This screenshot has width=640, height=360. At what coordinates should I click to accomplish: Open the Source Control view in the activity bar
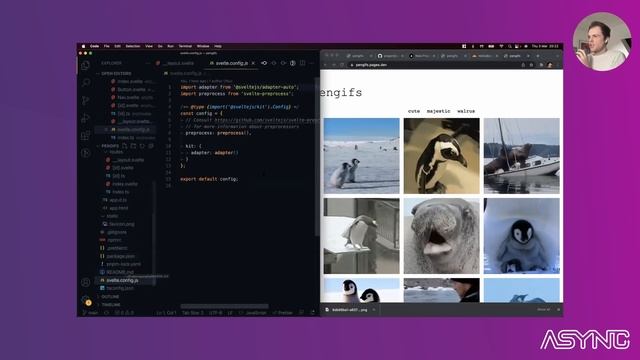click(x=85, y=100)
